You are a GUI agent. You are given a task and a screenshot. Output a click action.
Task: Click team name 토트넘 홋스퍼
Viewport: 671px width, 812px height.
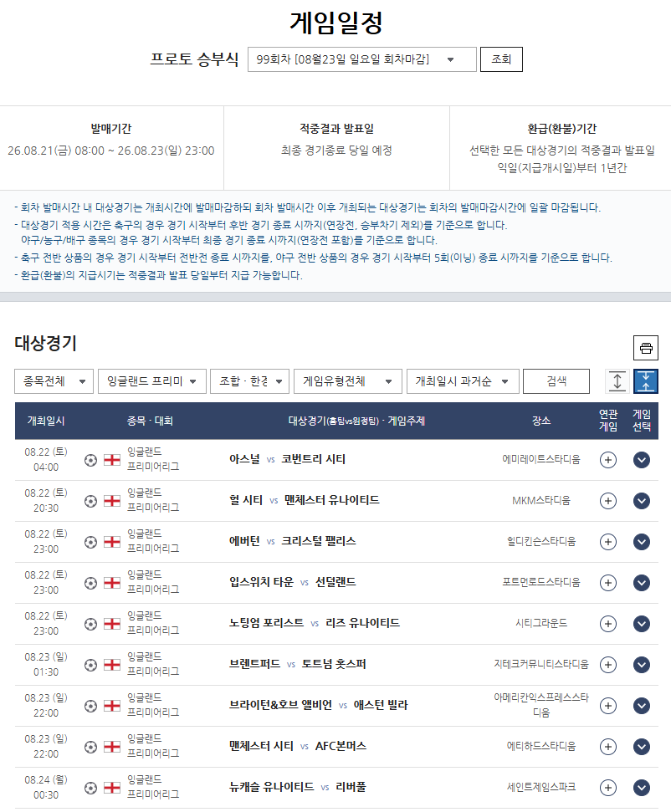point(334,664)
